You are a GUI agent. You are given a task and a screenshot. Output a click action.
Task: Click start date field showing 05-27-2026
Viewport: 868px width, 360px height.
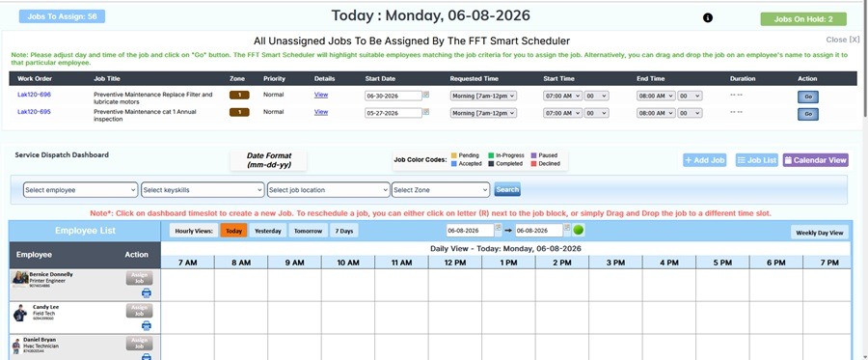393,113
